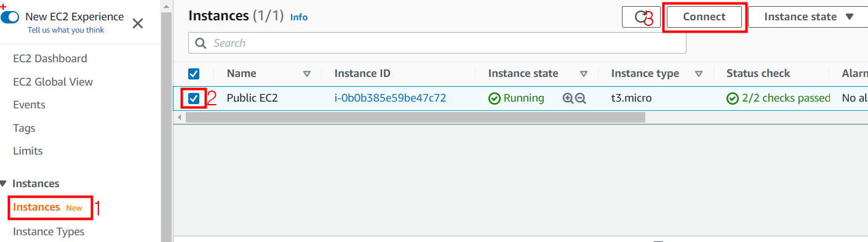Click the zoom-out icon in Running row
This screenshot has height=242, width=868.
pos(580,99)
